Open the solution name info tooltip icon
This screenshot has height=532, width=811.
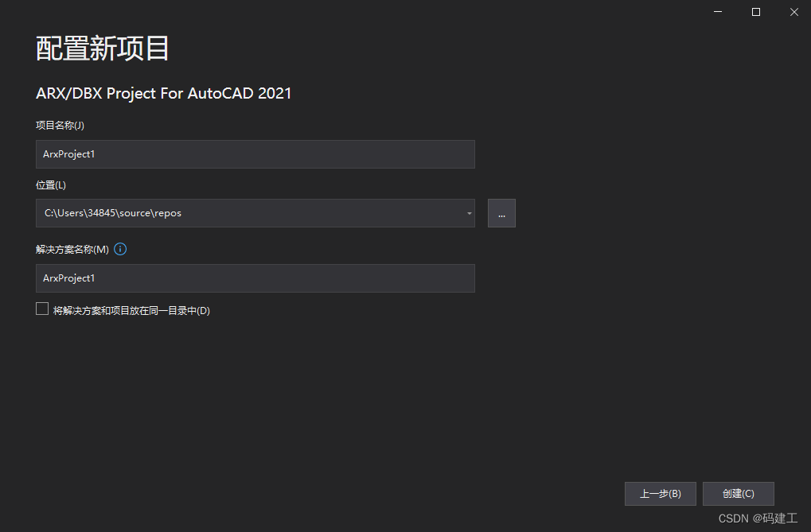point(120,249)
